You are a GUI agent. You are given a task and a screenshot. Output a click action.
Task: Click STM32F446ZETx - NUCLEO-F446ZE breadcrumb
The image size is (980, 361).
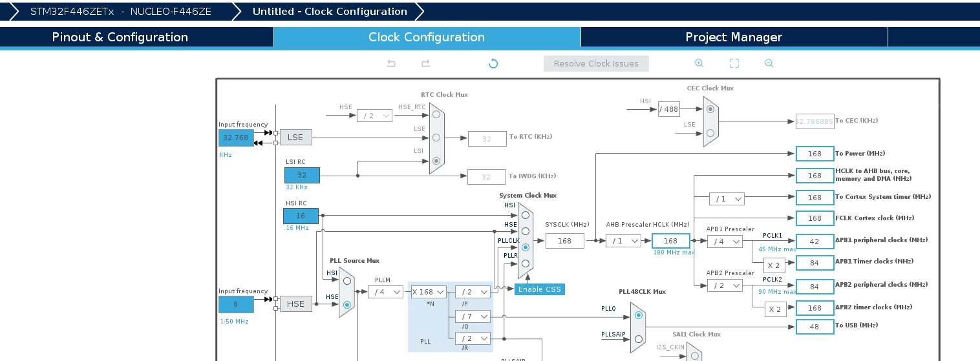pyautogui.click(x=120, y=11)
